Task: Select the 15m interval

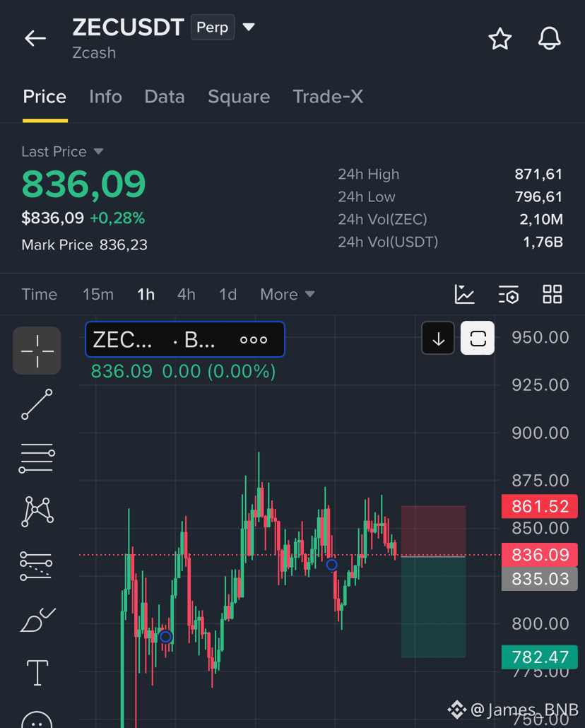Action: point(98,294)
